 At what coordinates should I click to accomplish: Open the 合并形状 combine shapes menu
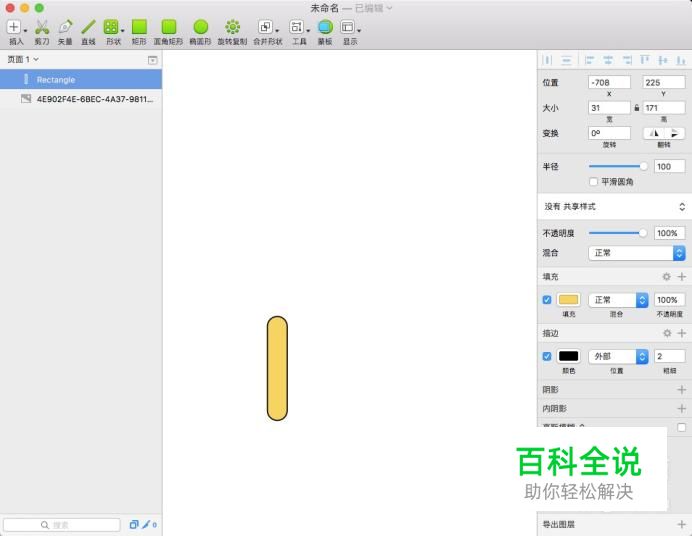[x=267, y=32]
